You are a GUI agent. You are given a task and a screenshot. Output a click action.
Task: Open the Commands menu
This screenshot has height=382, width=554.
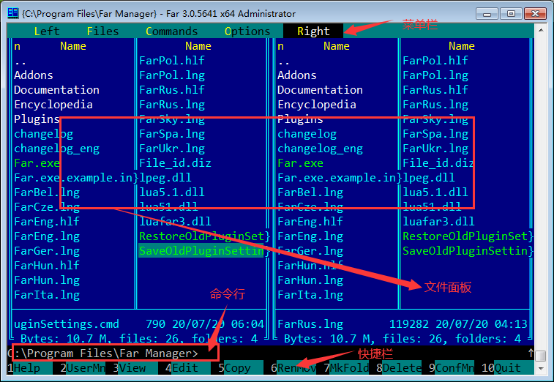tap(172, 31)
